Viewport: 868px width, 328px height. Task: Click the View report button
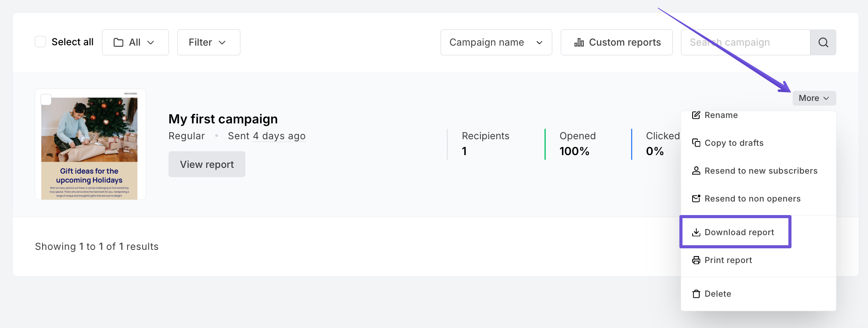click(207, 164)
